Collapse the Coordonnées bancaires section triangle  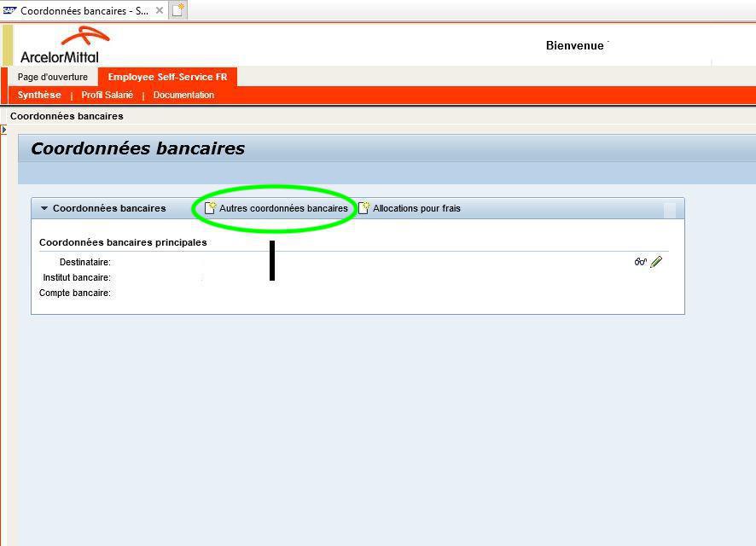tap(44, 207)
